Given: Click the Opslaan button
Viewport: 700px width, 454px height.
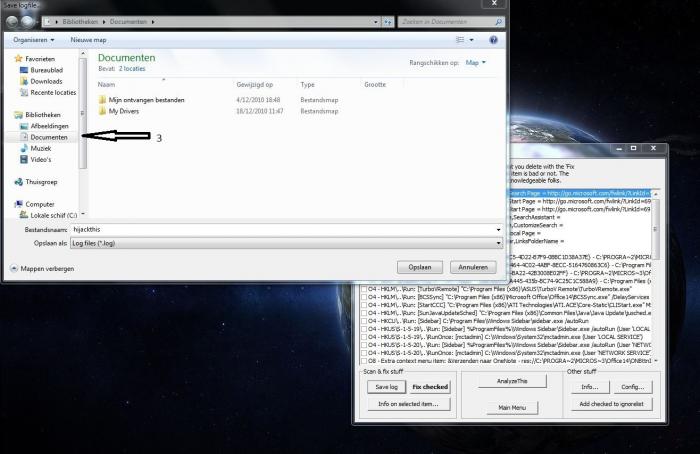Looking at the screenshot, I should pyautogui.click(x=420, y=267).
